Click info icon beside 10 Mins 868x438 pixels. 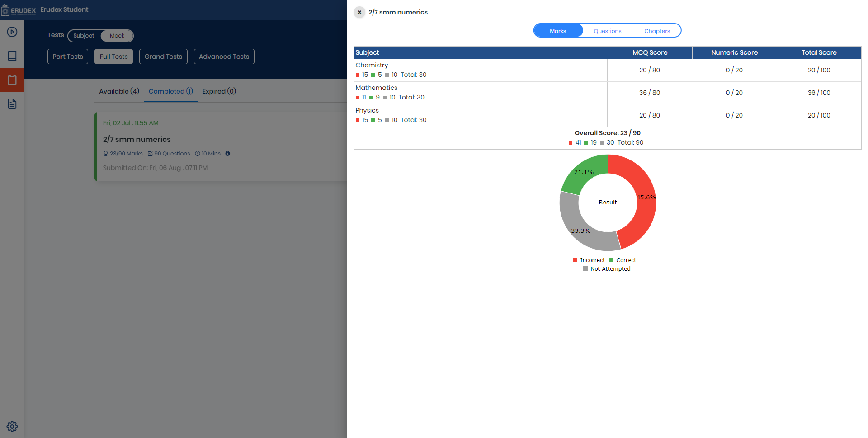[x=228, y=154]
